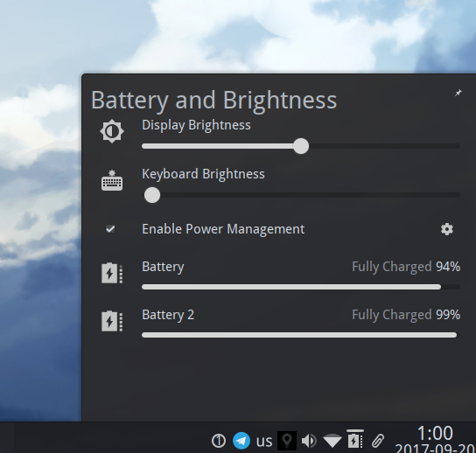Open the calendar from the 1:00 clock
Viewport: 476px width, 453px height.
coord(435,439)
